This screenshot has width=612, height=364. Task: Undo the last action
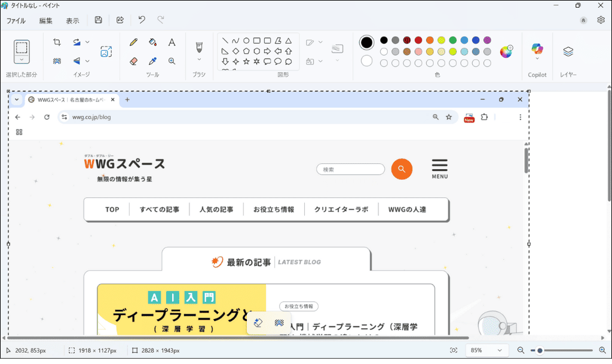click(141, 20)
